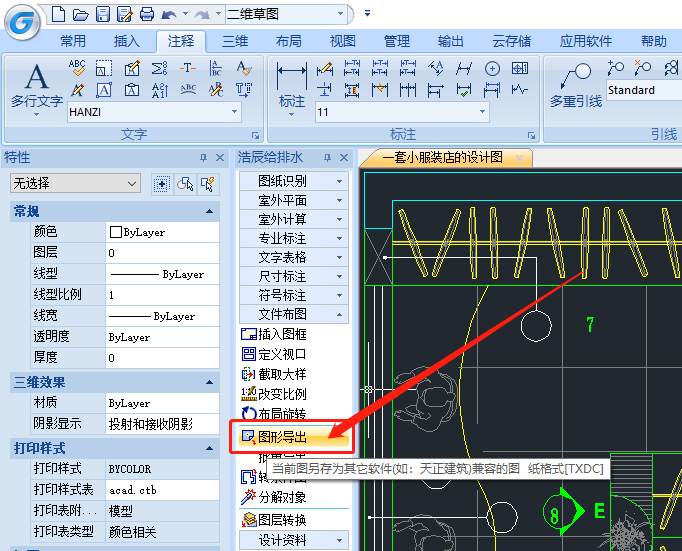Select the 三维 ribbon tab
Screen dimensions: 682x551
[235, 41]
